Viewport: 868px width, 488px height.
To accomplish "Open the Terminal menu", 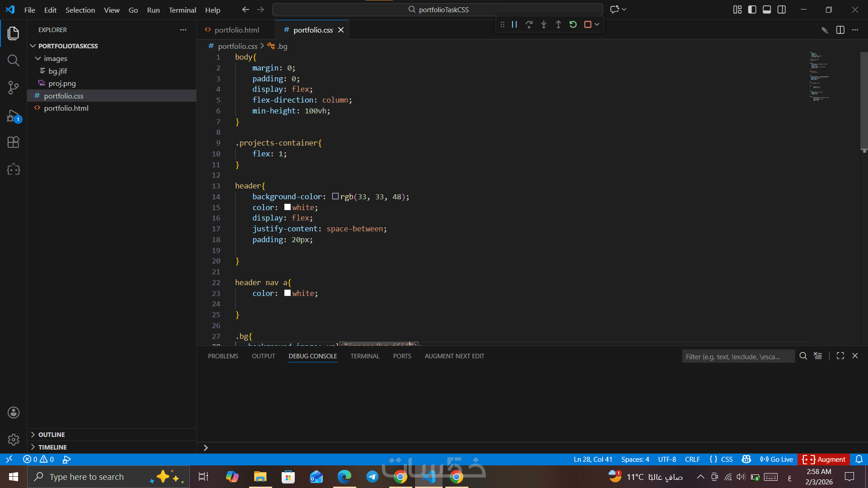I will 182,10.
